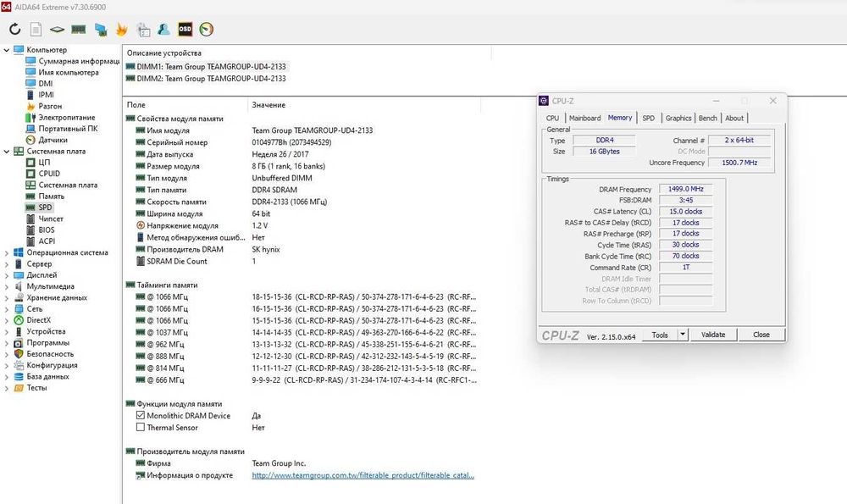Viewport: 847px width, 504px height.
Task: Expand the DirectX tree node
Action: click(x=7, y=320)
